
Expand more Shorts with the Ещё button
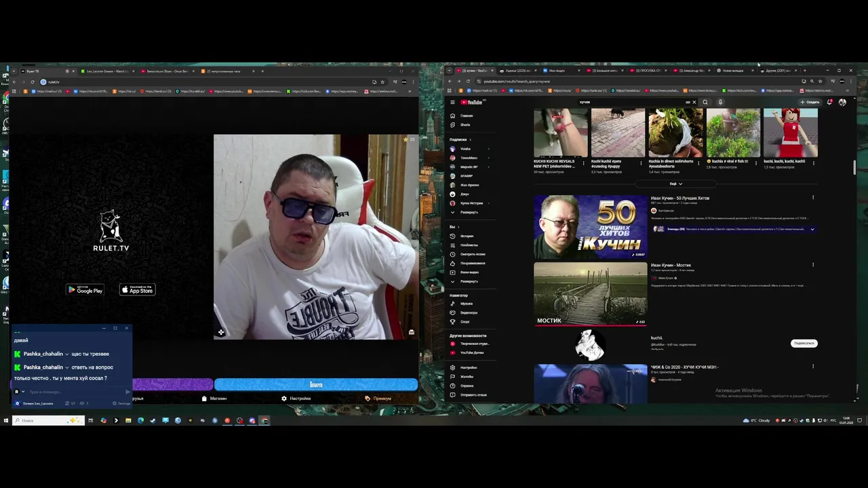click(675, 184)
